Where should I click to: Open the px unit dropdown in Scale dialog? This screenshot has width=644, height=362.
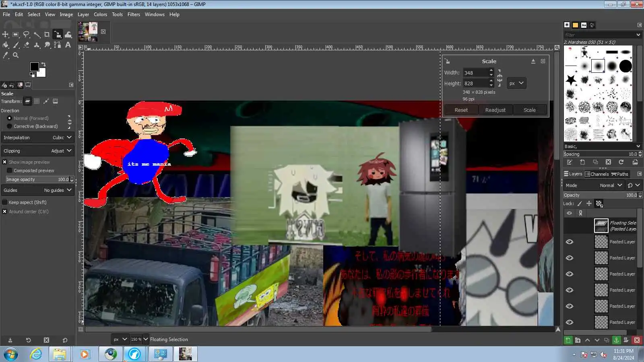point(516,83)
